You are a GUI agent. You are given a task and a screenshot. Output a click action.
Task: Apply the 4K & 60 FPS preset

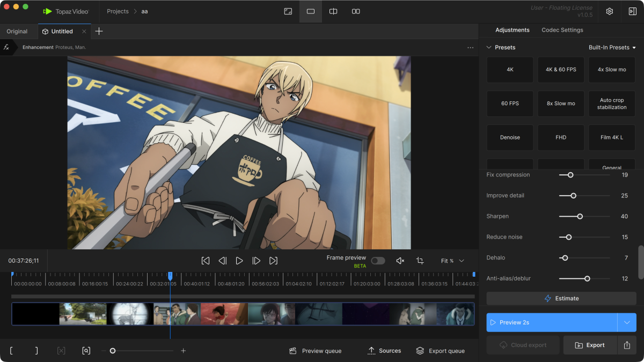point(561,70)
